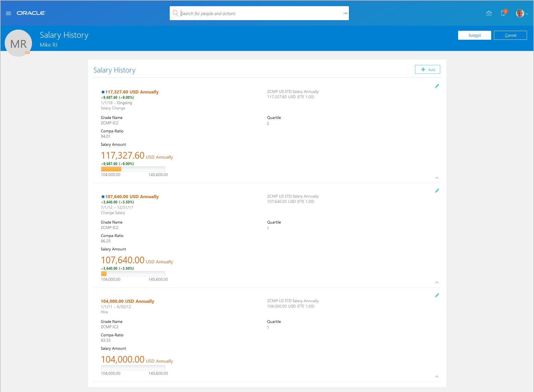
Task: Select the '1/1/11 - 6/30/12' date range
Action: (x=116, y=307)
